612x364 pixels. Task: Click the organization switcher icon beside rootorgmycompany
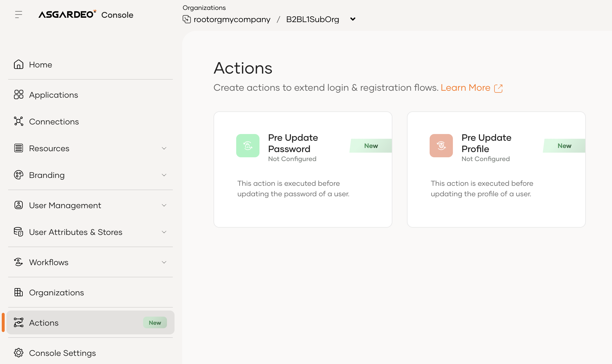click(x=187, y=19)
